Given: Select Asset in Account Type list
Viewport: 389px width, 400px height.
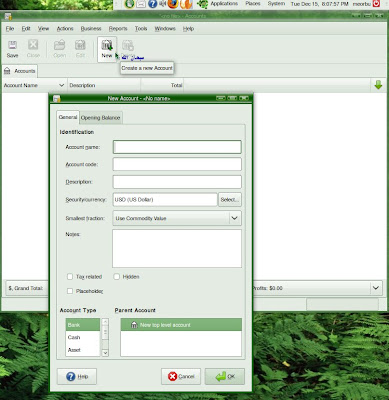Looking at the screenshot, I should (83, 350).
